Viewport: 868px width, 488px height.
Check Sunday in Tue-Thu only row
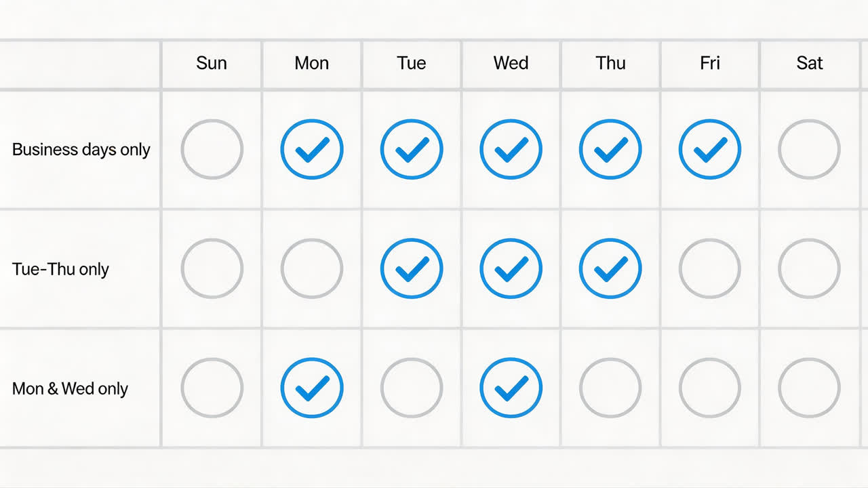point(212,268)
